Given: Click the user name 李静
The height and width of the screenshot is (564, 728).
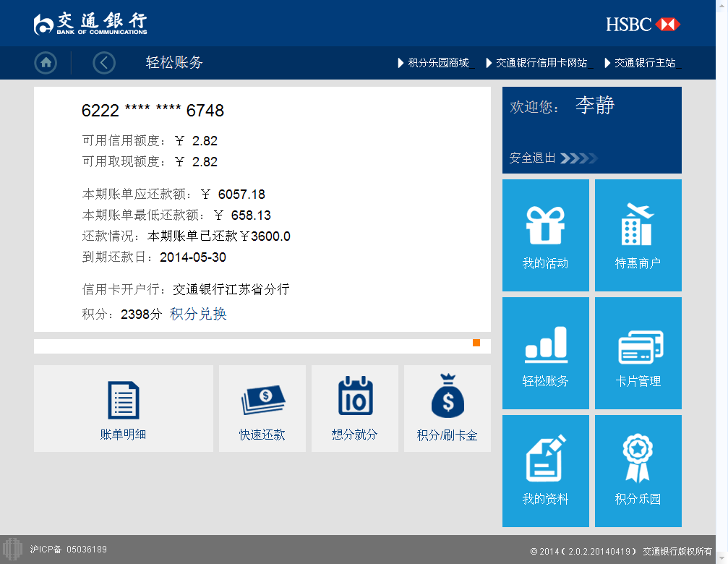Looking at the screenshot, I should [x=595, y=105].
